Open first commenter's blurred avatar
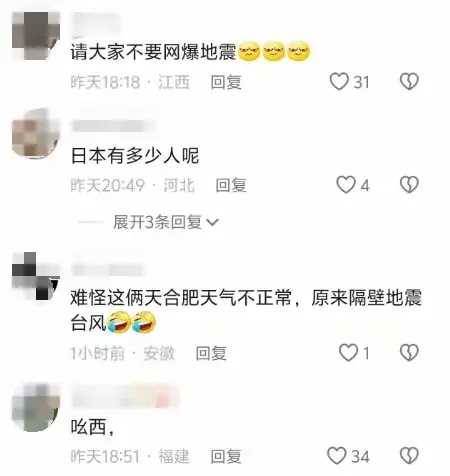This screenshot has height=476, width=450. 36,36
